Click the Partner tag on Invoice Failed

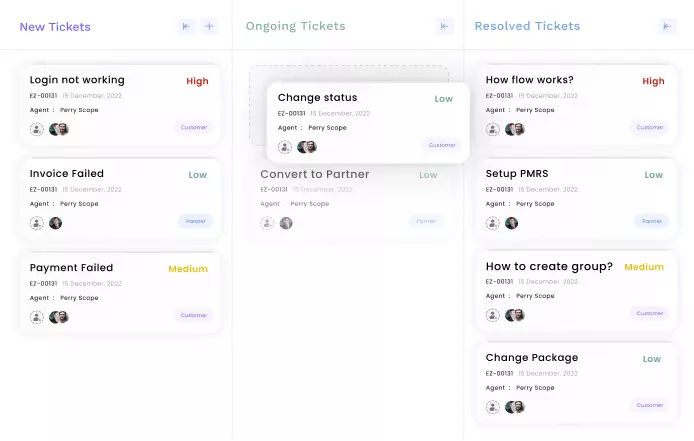pyautogui.click(x=196, y=221)
